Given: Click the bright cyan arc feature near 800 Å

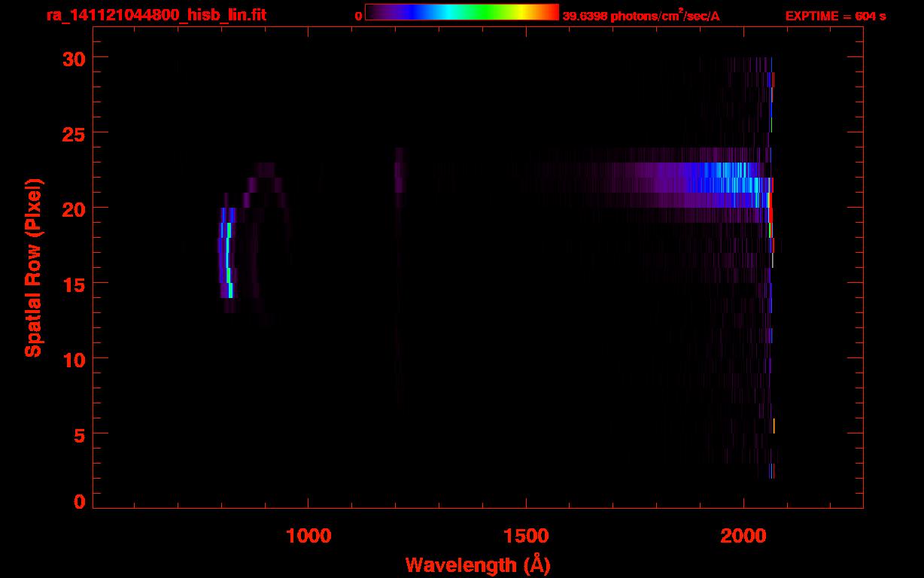Looking at the screenshot, I should point(228,253).
